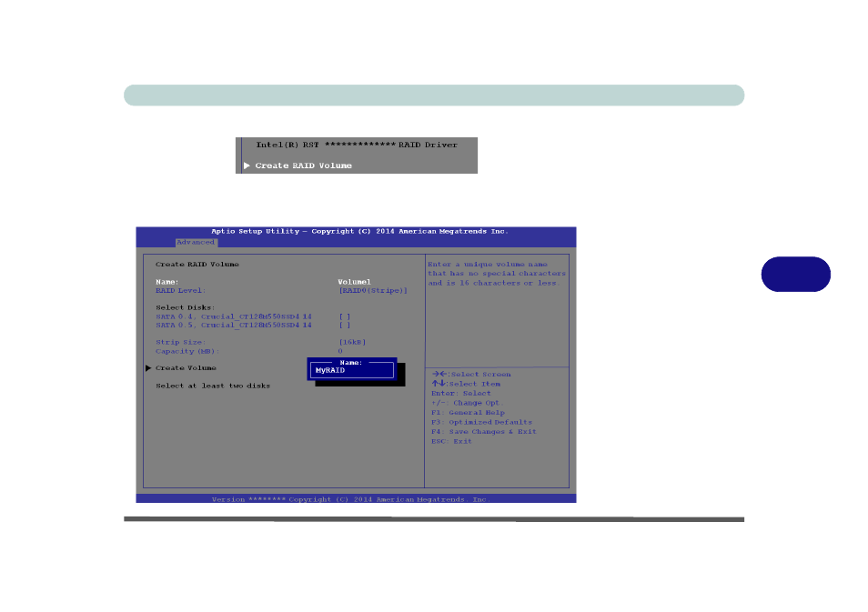Click the dark blue oval chapter marker

795,274
